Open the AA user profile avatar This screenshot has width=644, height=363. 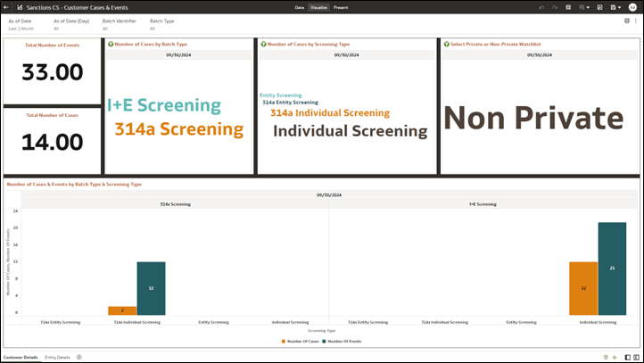pyautogui.click(x=632, y=7)
